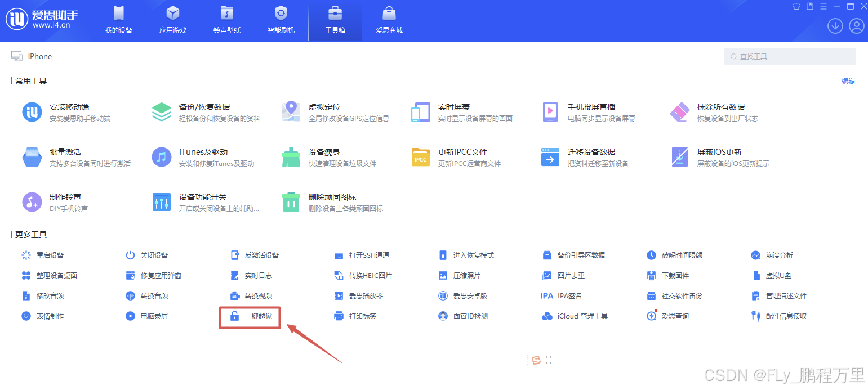
Task: Launch 爱思播放器
Action: [x=358, y=295]
